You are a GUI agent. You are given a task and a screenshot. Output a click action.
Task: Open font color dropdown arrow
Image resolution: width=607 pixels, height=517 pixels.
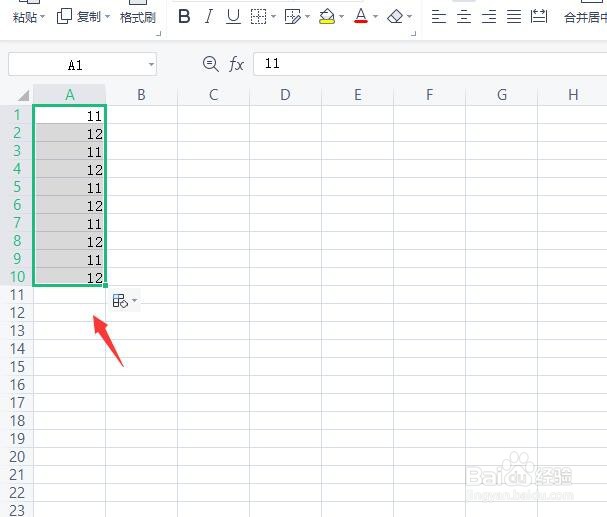coord(375,16)
